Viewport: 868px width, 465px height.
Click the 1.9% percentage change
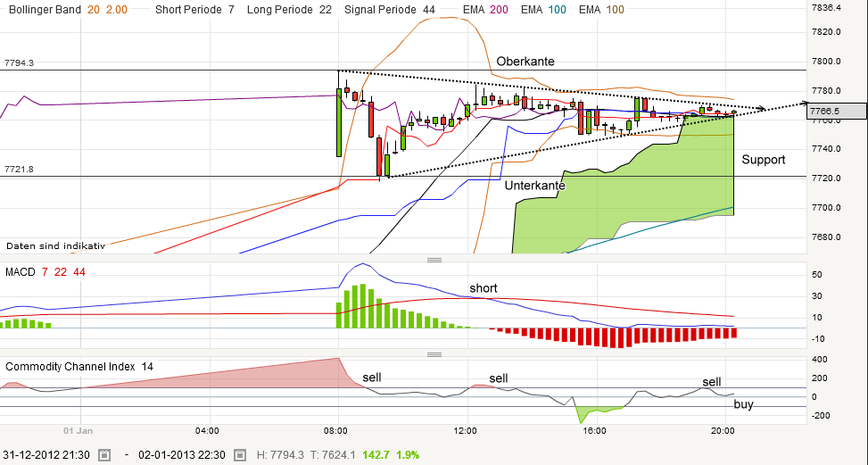[x=408, y=455]
